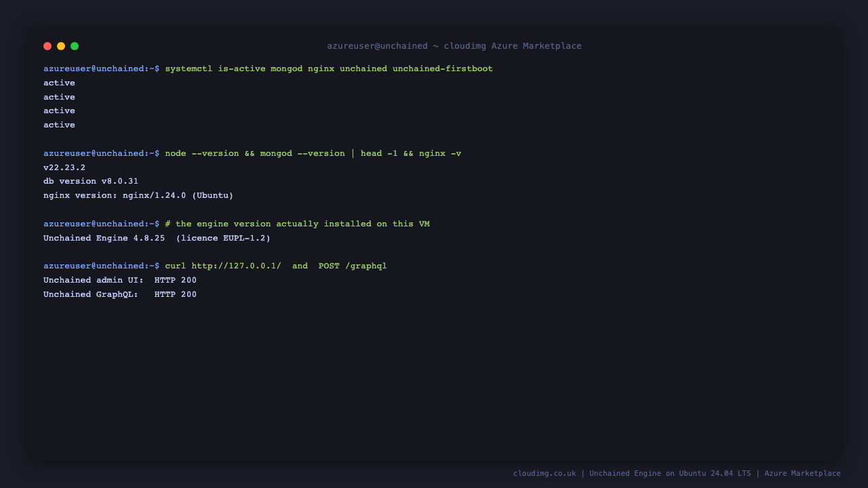Viewport: 868px width, 488px height.
Task: Select the 'Unchained GraphQL: HTTP 200' line
Action: [x=120, y=294]
